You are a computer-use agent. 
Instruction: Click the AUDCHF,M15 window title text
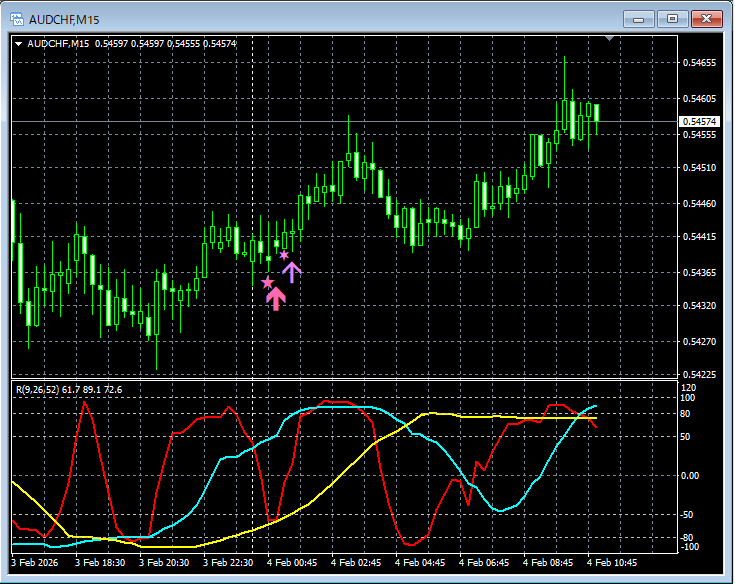(x=64, y=20)
